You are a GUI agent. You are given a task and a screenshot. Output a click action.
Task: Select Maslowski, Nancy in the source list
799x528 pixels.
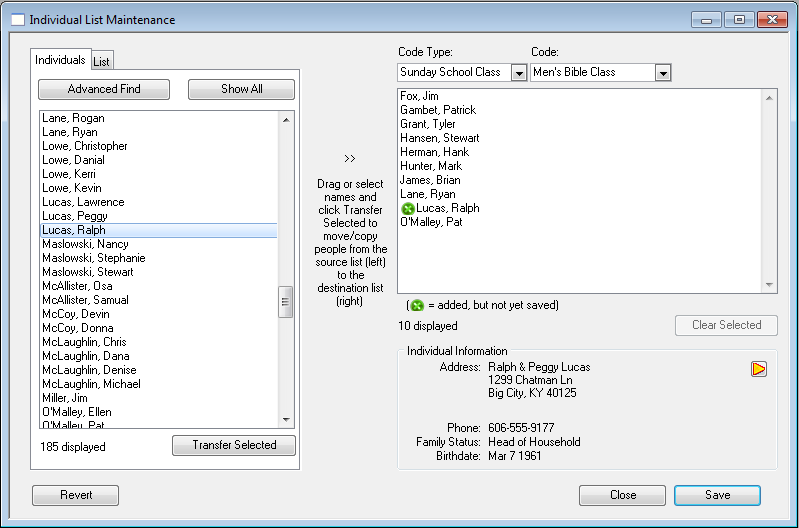click(x=85, y=244)
